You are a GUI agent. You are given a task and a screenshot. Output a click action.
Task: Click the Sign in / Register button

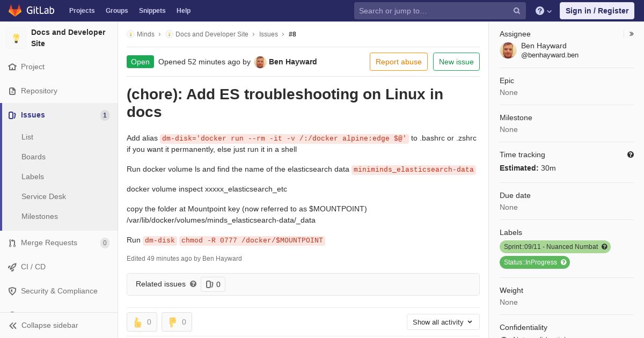coord(597,11)
